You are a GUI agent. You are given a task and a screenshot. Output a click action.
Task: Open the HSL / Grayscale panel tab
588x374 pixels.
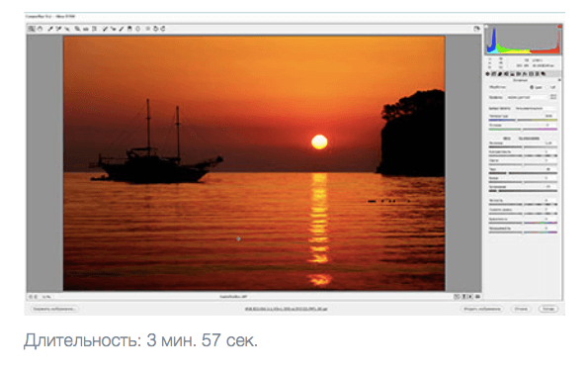coord(506,74)
